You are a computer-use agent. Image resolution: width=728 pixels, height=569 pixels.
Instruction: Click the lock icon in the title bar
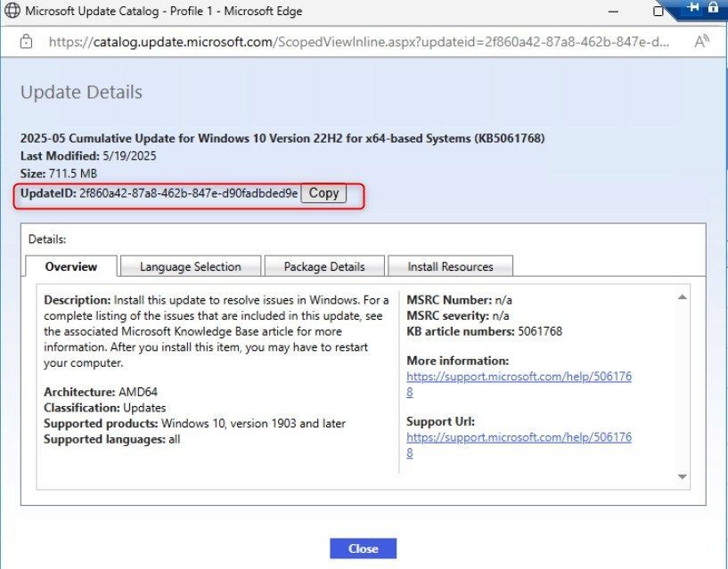(714, 8)
